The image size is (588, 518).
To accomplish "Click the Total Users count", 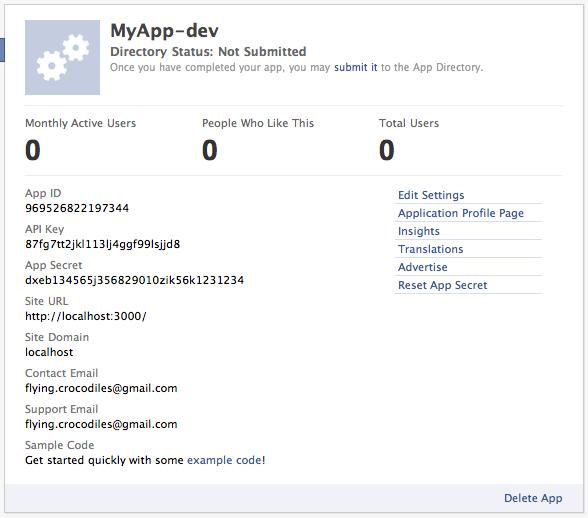I will point(387,150).
